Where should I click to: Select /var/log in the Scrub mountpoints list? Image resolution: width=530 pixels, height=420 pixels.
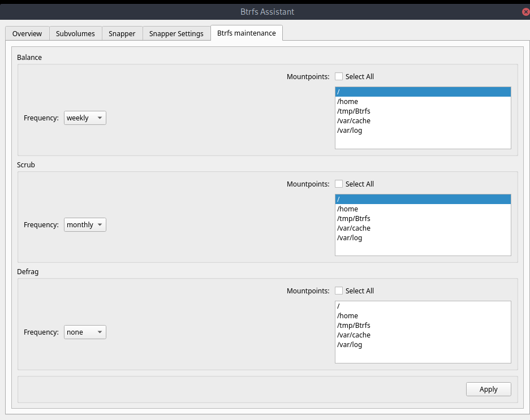(x=423, y=237)
